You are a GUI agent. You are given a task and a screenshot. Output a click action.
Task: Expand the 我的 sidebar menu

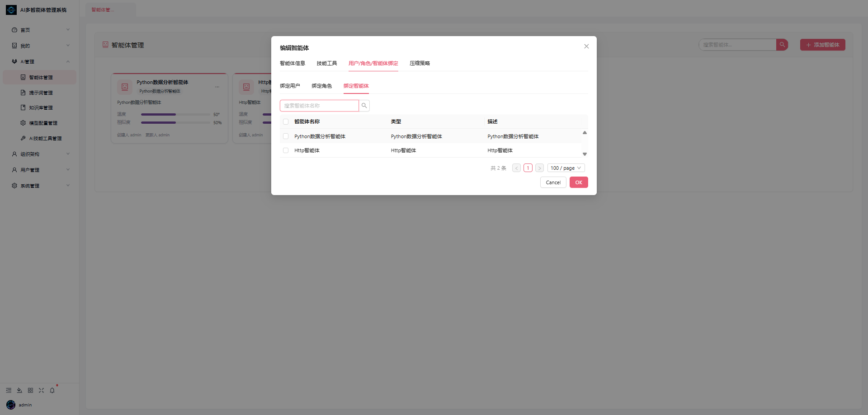coord(40,46)
